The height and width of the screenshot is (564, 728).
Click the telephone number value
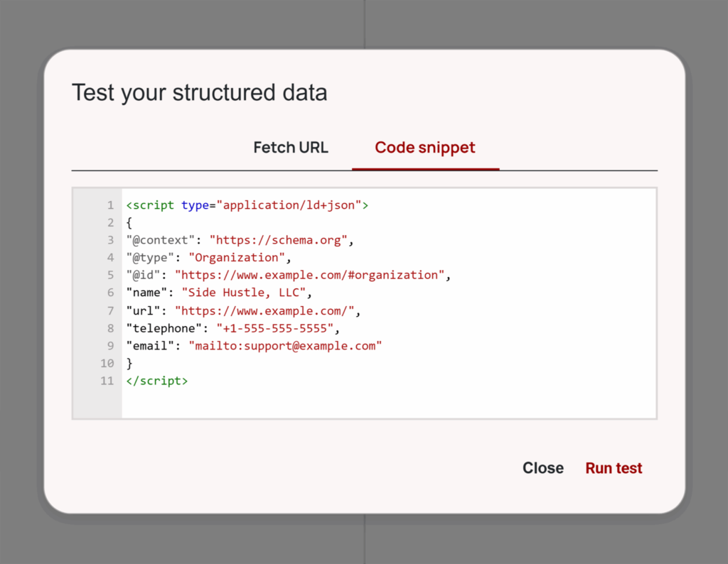click(274, 328)
